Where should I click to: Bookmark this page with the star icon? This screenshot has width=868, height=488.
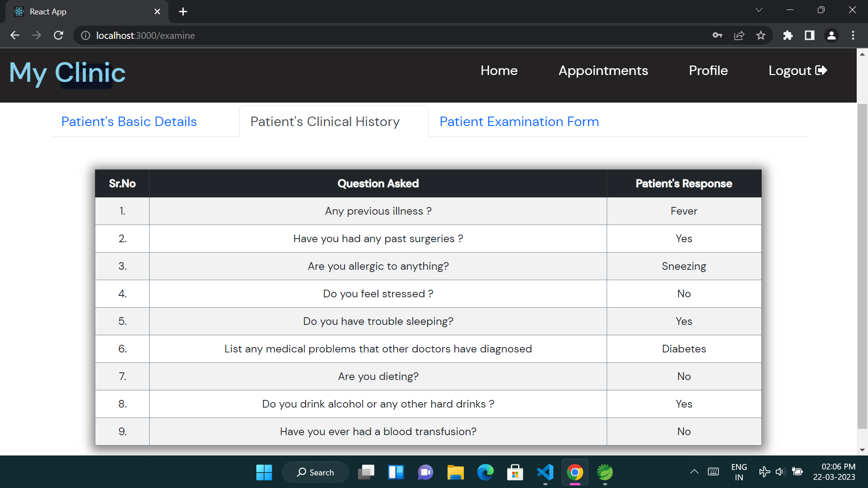point(761,35)
